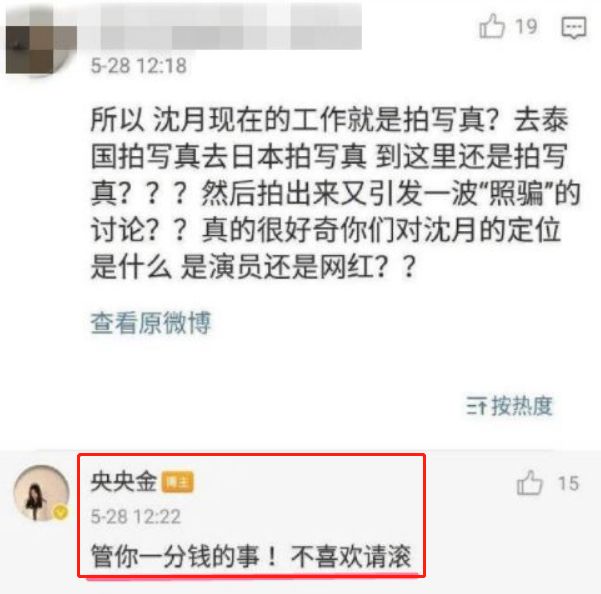
Task: Tap the orange 博主 badge
Action: (x=177, y=482)
